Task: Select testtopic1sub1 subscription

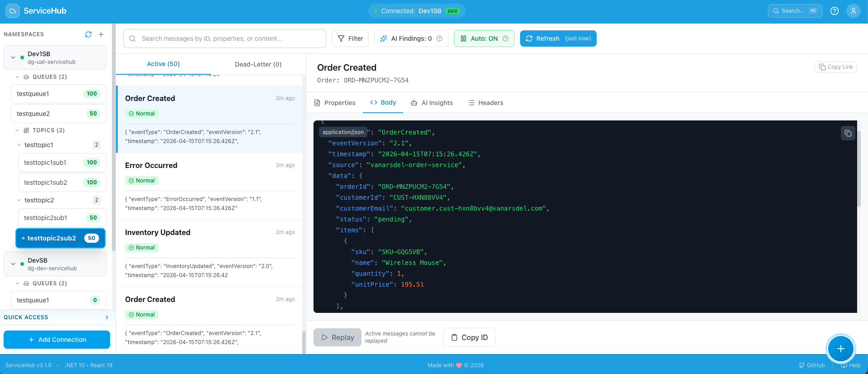Action: (x=62, y=163)
